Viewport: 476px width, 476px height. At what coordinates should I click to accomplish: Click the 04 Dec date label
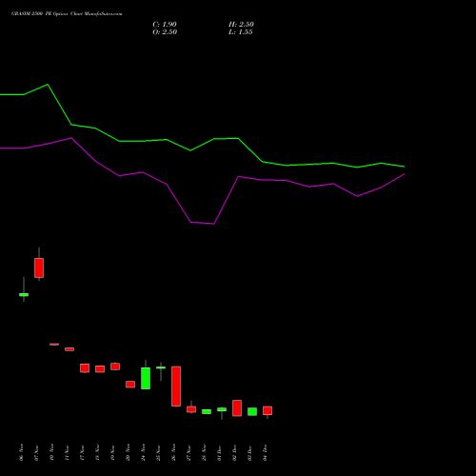tap(265, 452)
